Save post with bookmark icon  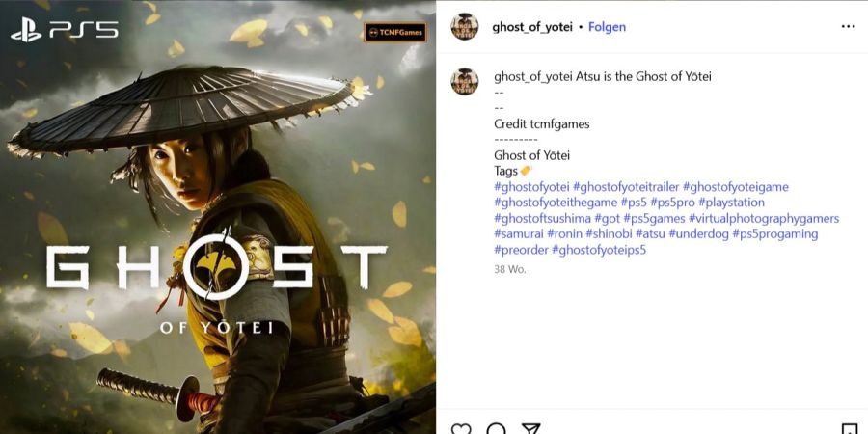coord(849,429)
